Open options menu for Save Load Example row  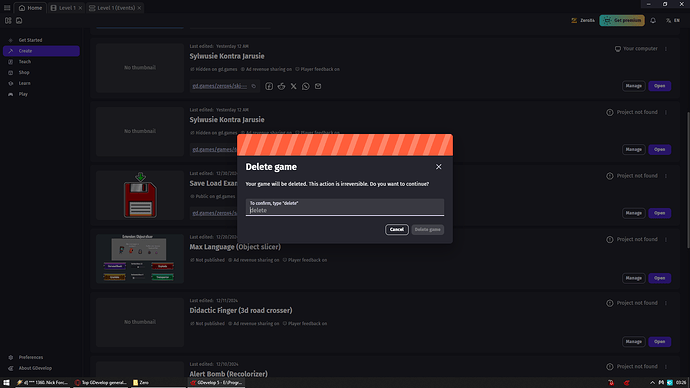(666, 176)
